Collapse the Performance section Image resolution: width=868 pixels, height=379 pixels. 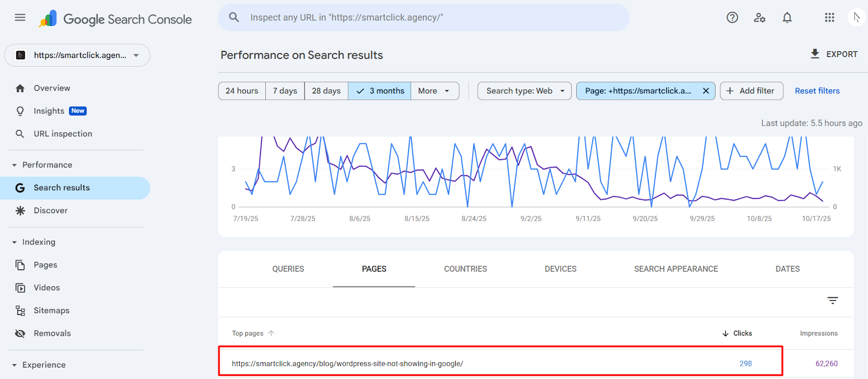[15, 165]
